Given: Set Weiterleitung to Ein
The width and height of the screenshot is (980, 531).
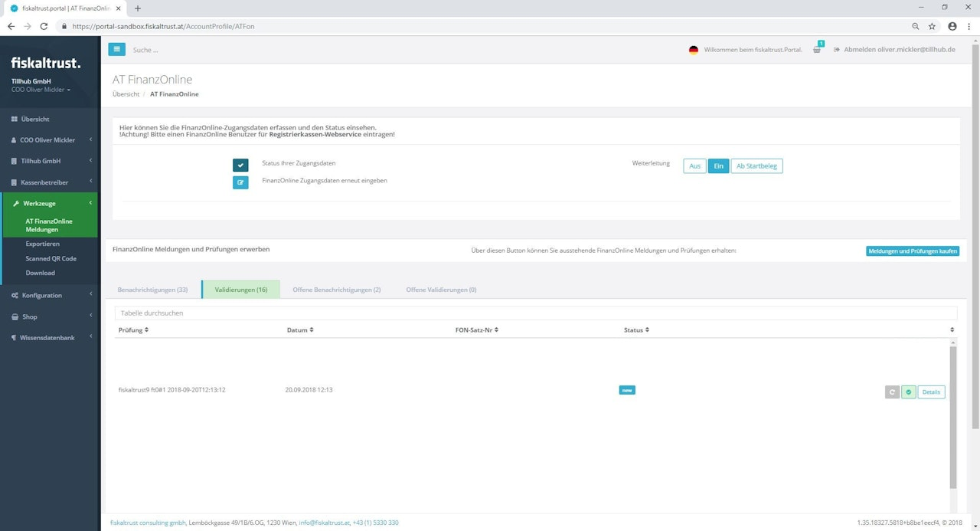Looking at the screenshot, I should click(x=718, y=166).
